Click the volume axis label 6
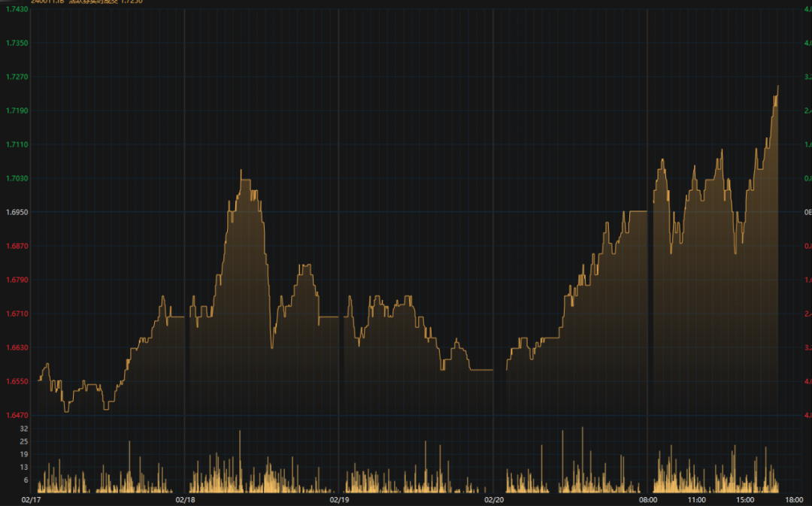Screen dimensions: 812x506 (x=26, y=480)
